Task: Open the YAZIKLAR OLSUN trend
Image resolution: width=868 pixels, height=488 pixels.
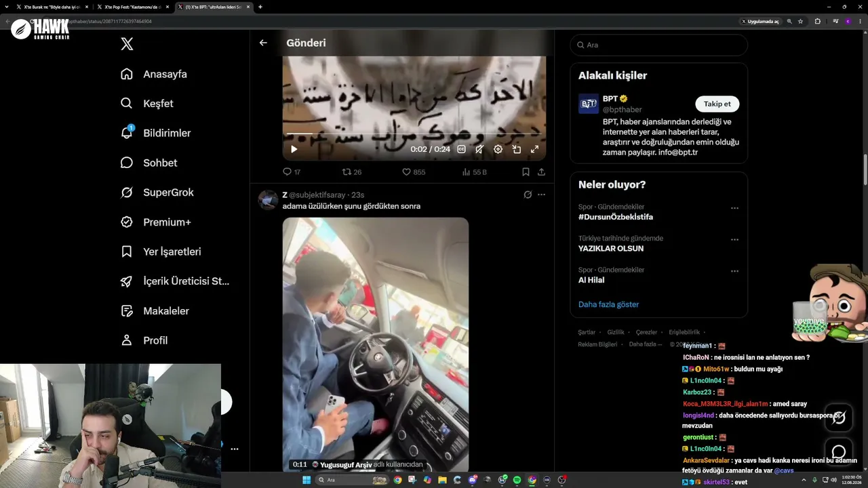Action: pos(611,249)
